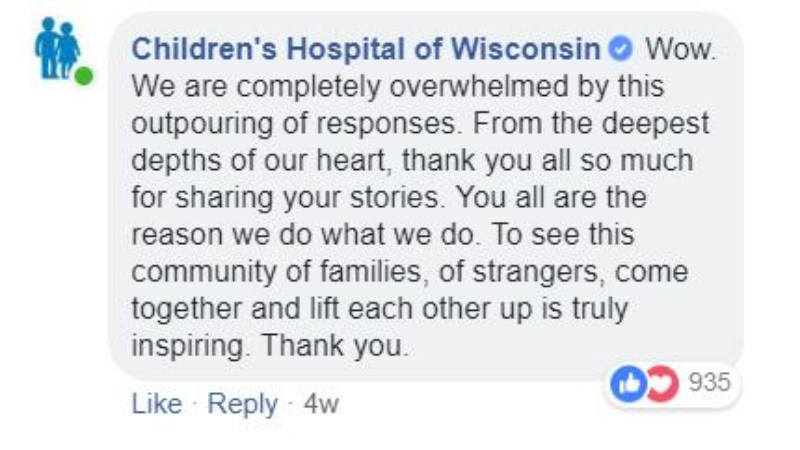Like this comment
800x450 pixels.
coord(157,404)
